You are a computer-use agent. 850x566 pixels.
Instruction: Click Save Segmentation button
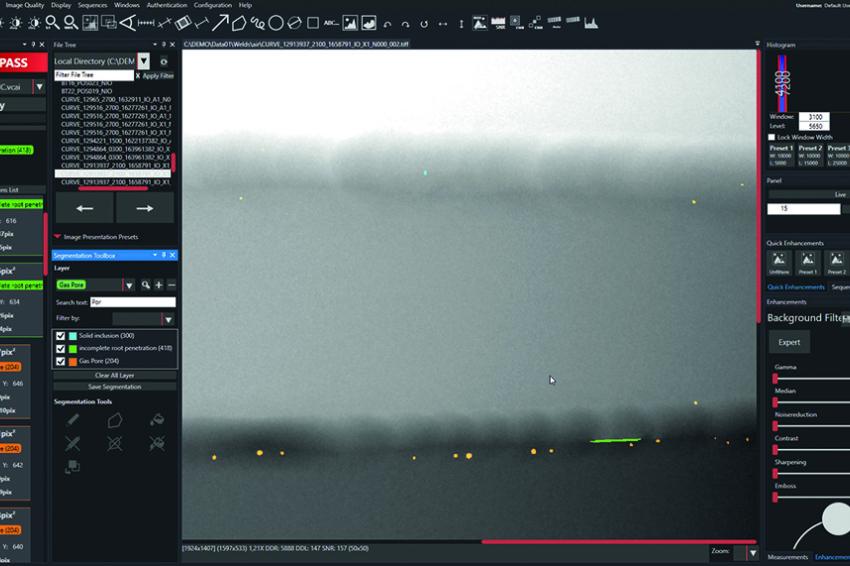(x=114, y=387)
